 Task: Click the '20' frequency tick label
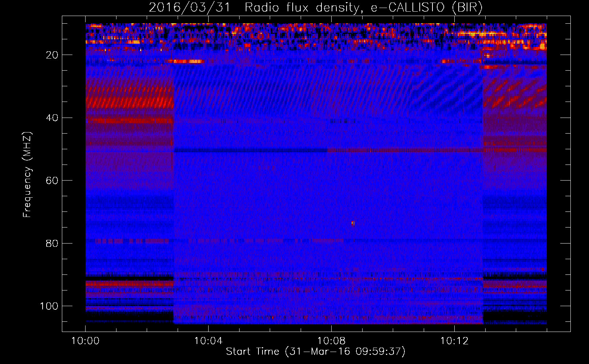(52, 55)
